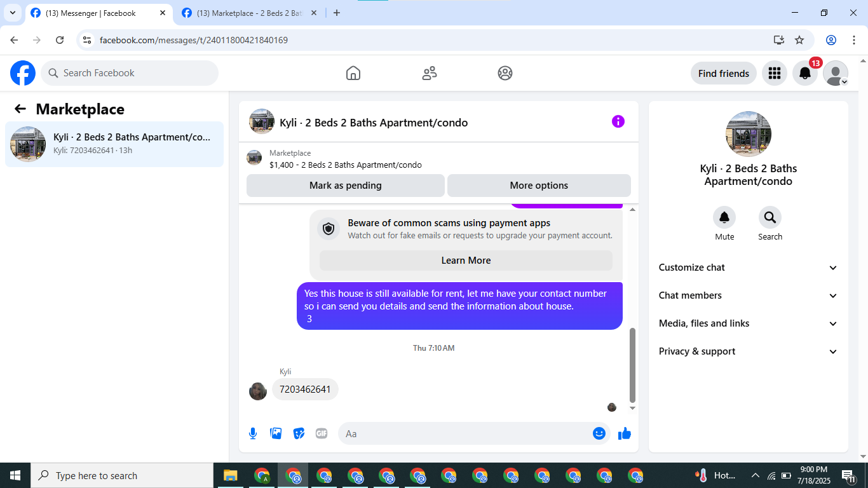Show hidden system tray icons
868x488 pixels.
coord(756,475)
